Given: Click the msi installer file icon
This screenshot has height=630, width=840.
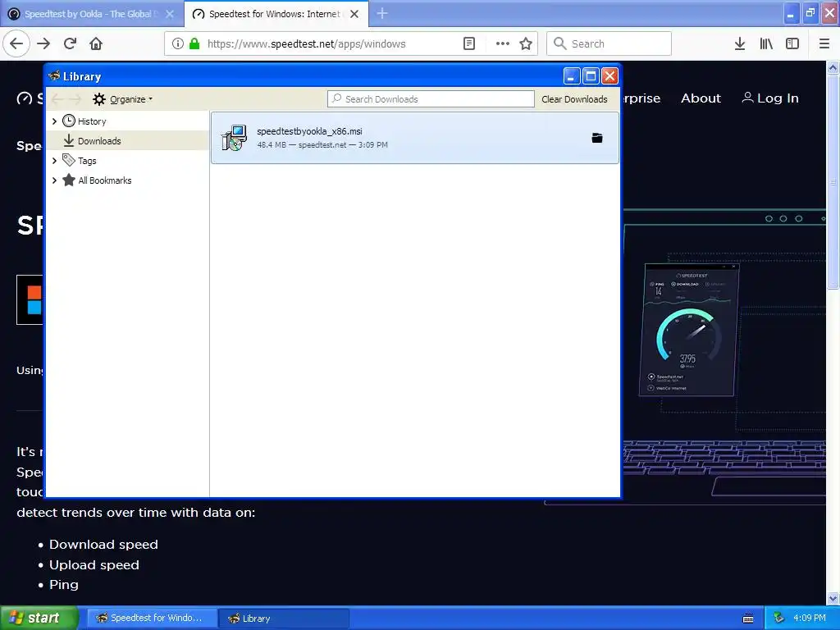Looking at the screenshot, I should tap(234, 138).
